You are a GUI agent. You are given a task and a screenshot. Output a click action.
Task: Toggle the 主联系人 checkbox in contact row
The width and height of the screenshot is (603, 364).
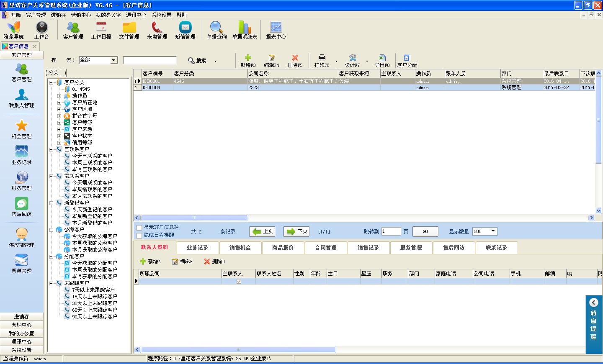click(x=239, y=282)
